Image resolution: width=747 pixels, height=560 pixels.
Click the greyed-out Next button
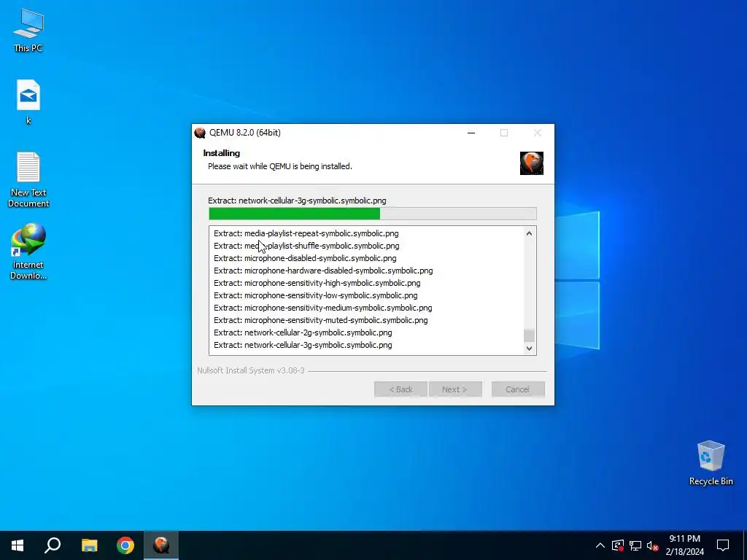point(455,389)
